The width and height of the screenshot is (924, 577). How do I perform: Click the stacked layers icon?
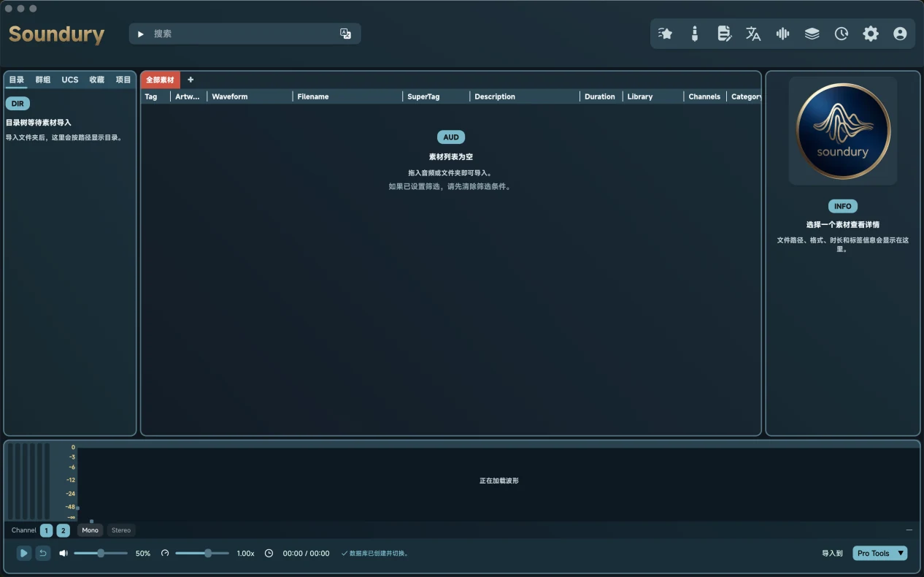point(812,34)
